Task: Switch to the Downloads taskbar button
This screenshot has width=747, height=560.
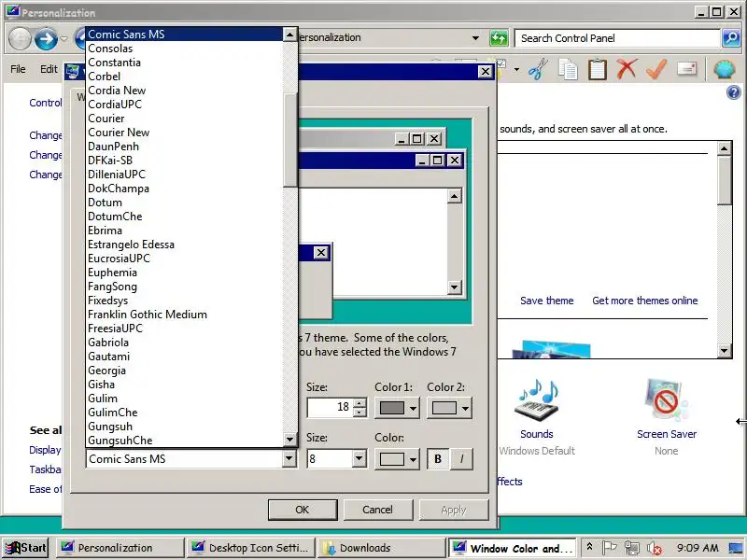Action: tap(381, 548)
